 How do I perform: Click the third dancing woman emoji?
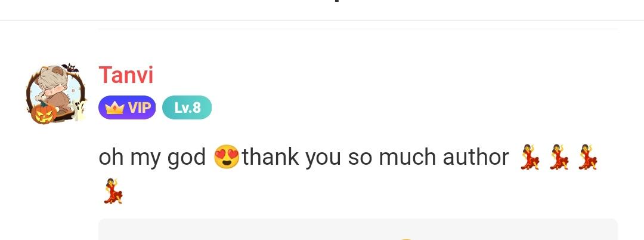pyautogui.click(x=588, y=157)
